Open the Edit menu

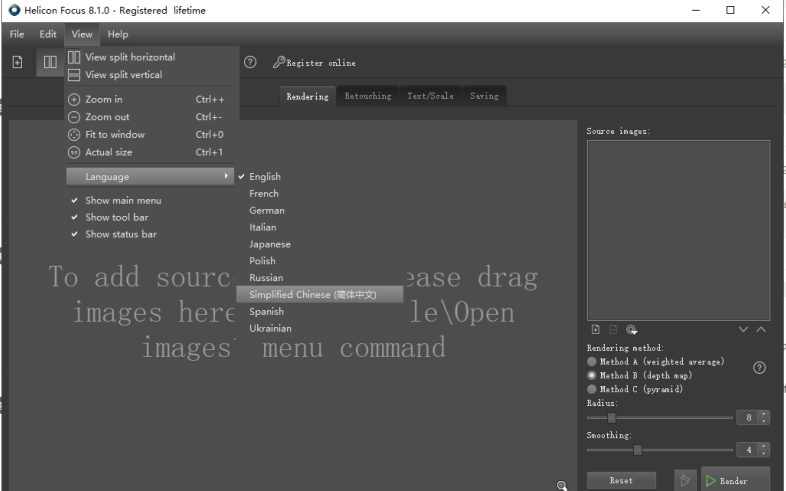pyautogui.click(x=48, y=34)
